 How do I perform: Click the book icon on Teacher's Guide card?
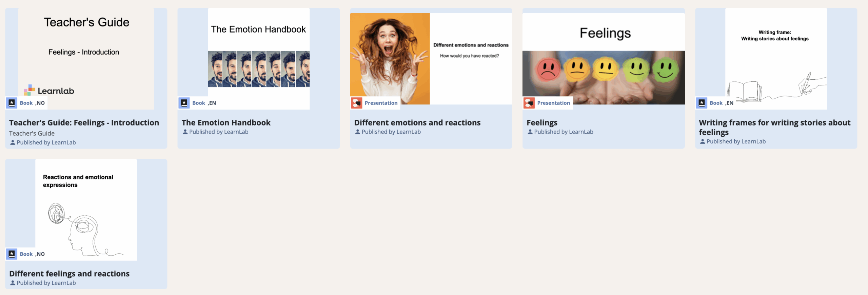pyautogui.click(x=12, y=103)
